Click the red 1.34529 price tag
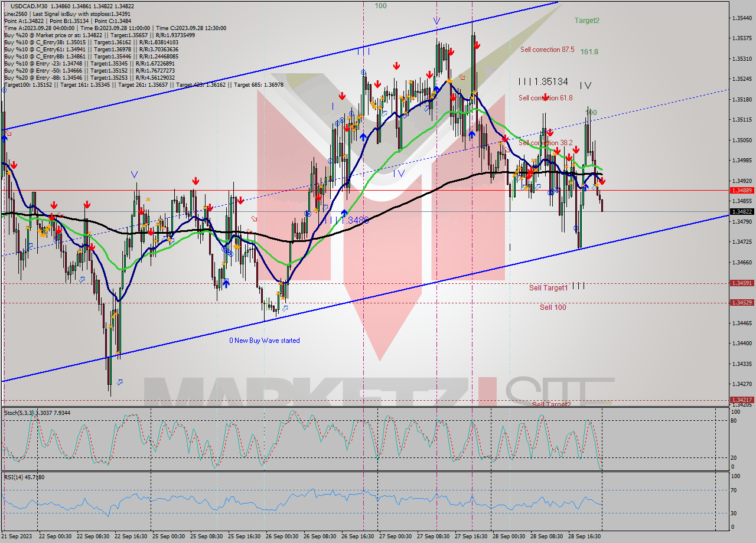 [x=742, y=303]
